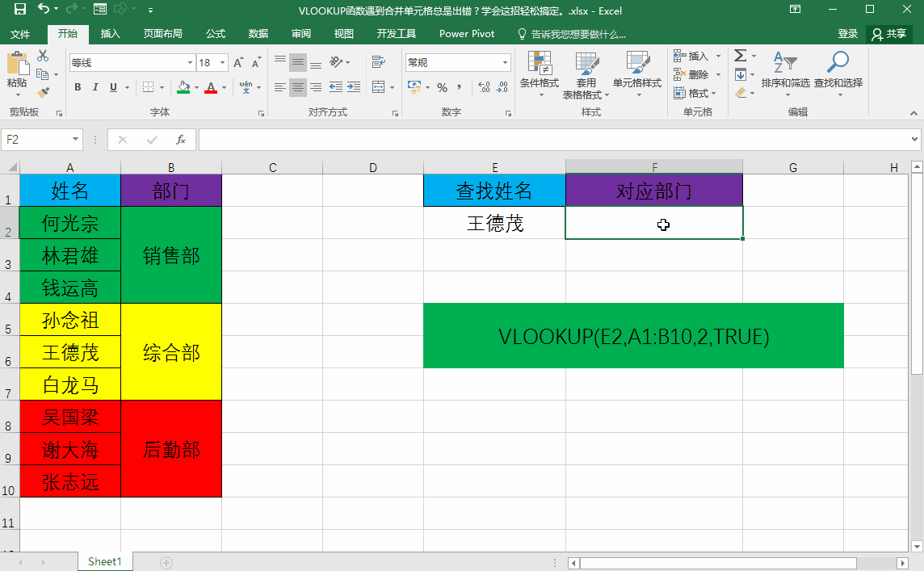
Task: Click the decrease decimal icon
Action: pyautogui.click(x=502, y=87)
